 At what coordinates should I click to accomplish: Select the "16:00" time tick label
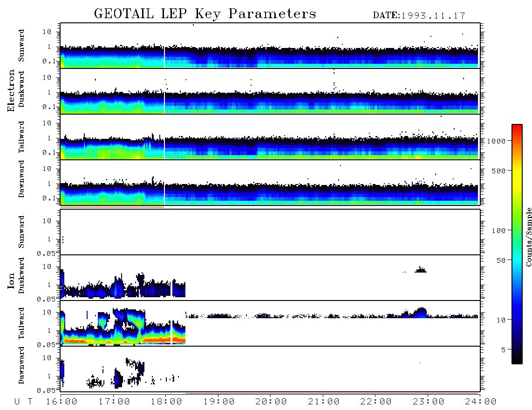(61, 402)
